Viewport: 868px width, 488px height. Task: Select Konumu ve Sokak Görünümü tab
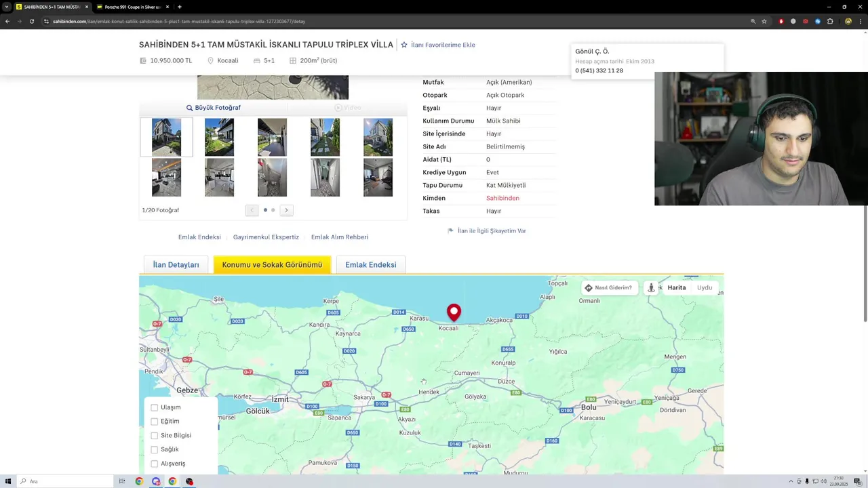[272, 265]
